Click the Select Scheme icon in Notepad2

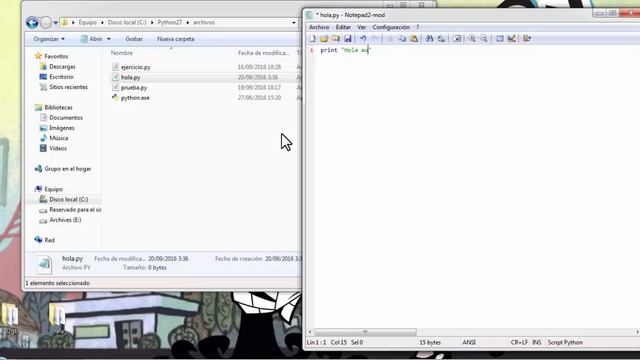point(500,39)
